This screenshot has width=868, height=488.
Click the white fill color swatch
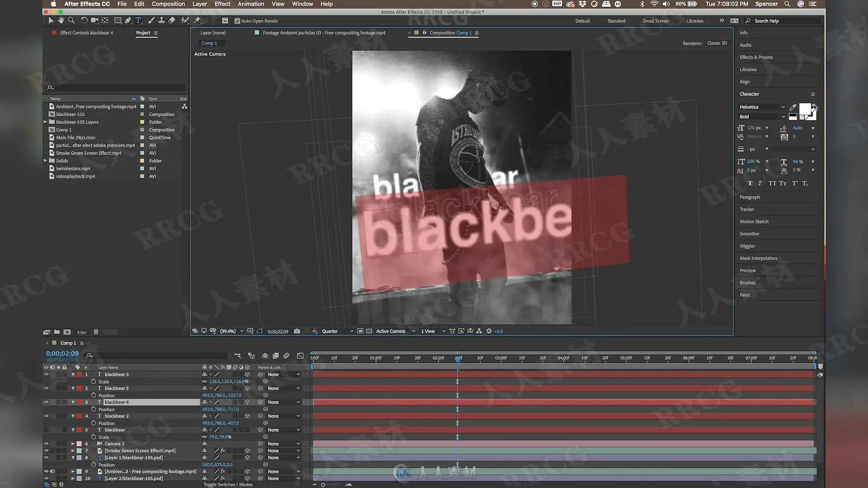coord(805,108)
